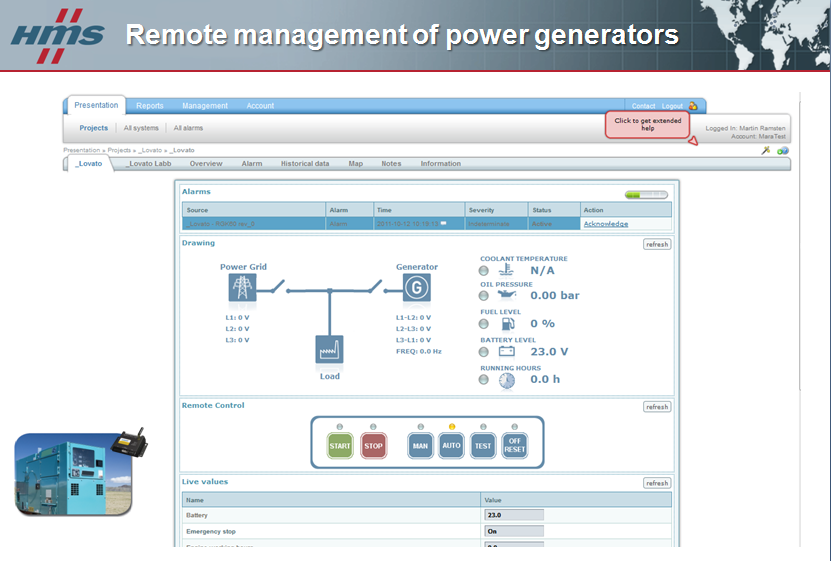Click the running hours status indicator light
831x561 pixels.
(x=483, y=380)
